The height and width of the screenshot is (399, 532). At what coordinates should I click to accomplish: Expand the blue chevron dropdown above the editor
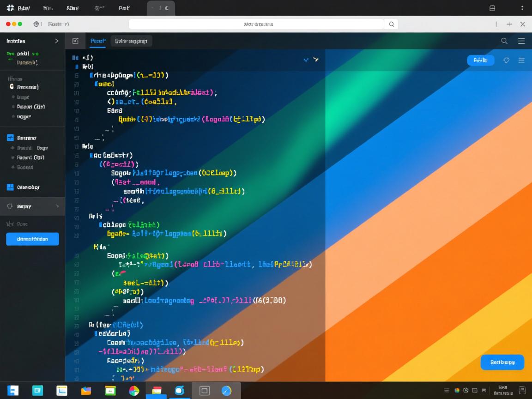[x=306, y=60]
